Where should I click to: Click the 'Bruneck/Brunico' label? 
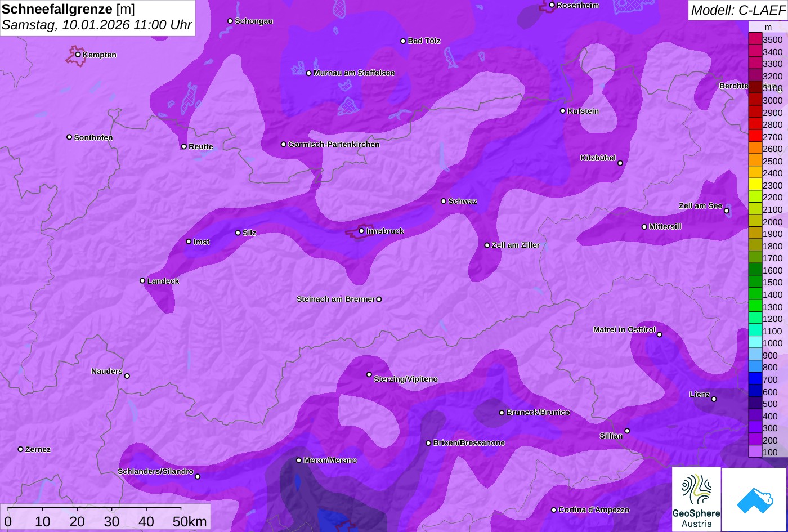538,412
